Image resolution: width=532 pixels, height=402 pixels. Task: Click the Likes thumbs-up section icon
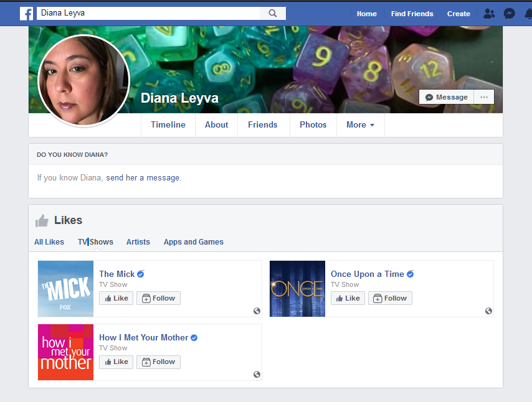(42, 221)
